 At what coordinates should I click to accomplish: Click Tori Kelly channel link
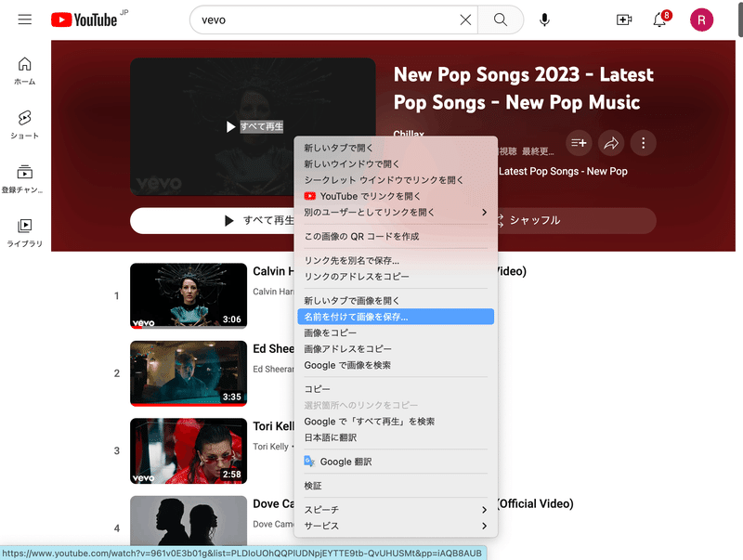click(270, 447)
